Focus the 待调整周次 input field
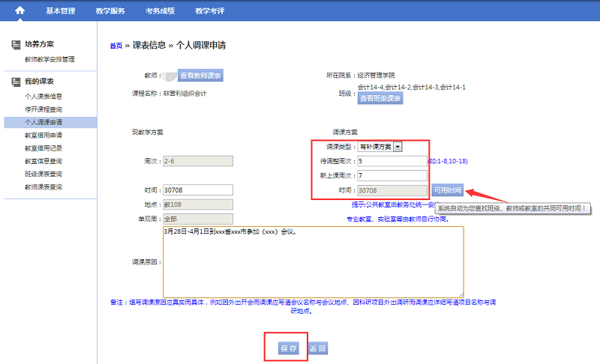The height and width of the screenshot is (364, 600). 392,161
